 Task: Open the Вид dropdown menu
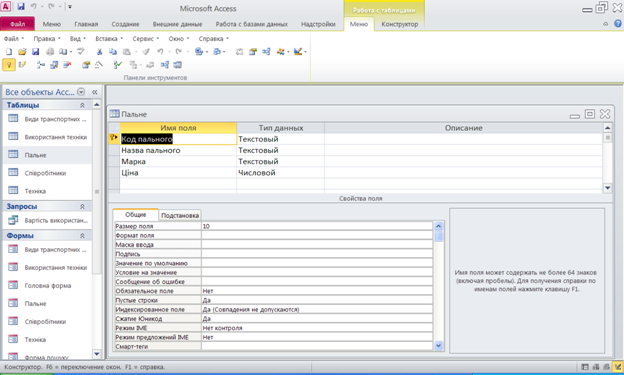tap(78, 39)
